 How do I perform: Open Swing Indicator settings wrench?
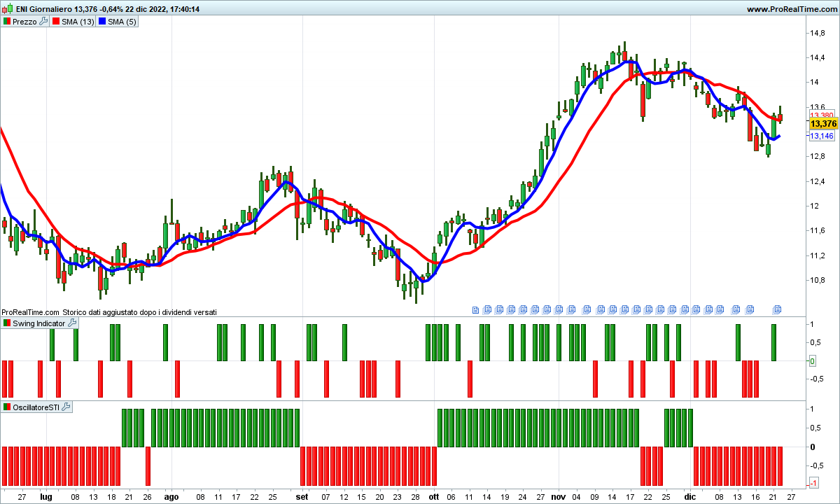point(72,323)
